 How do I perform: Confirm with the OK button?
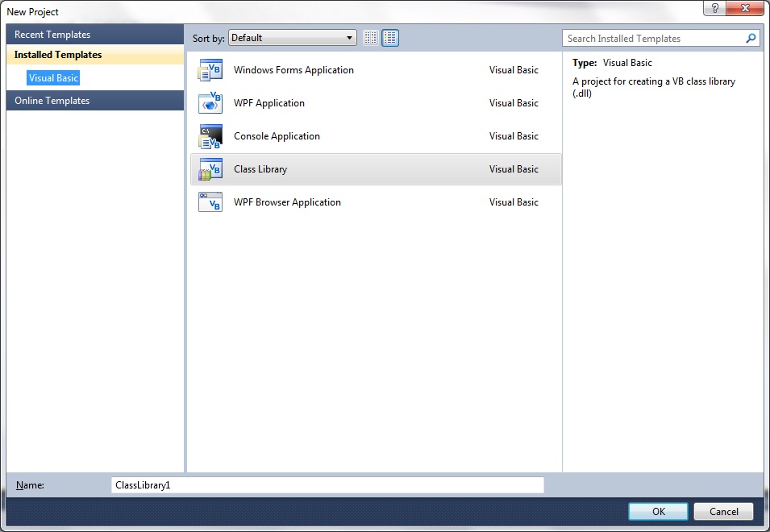coord(658,511)
